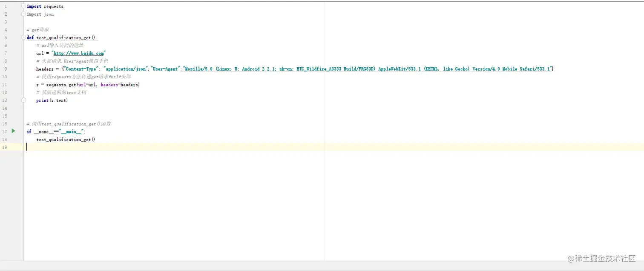Click the '# 头部请求,User-Agent模拟手机' comment

click(72, 61)
